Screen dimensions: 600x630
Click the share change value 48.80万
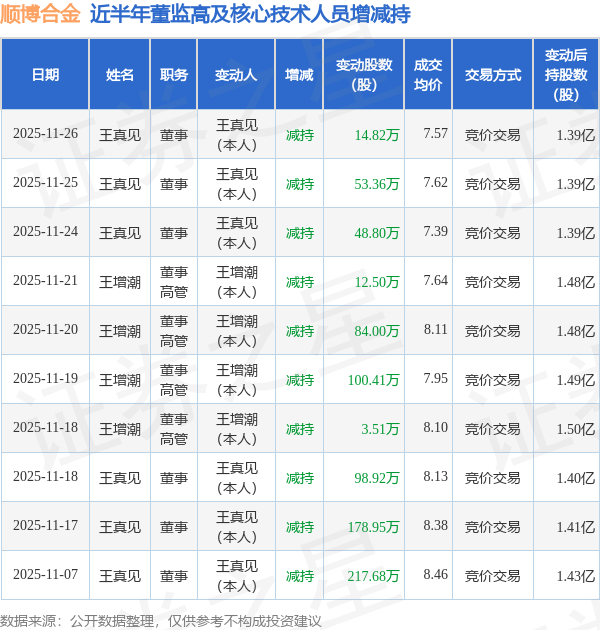(x=377, y=233)
